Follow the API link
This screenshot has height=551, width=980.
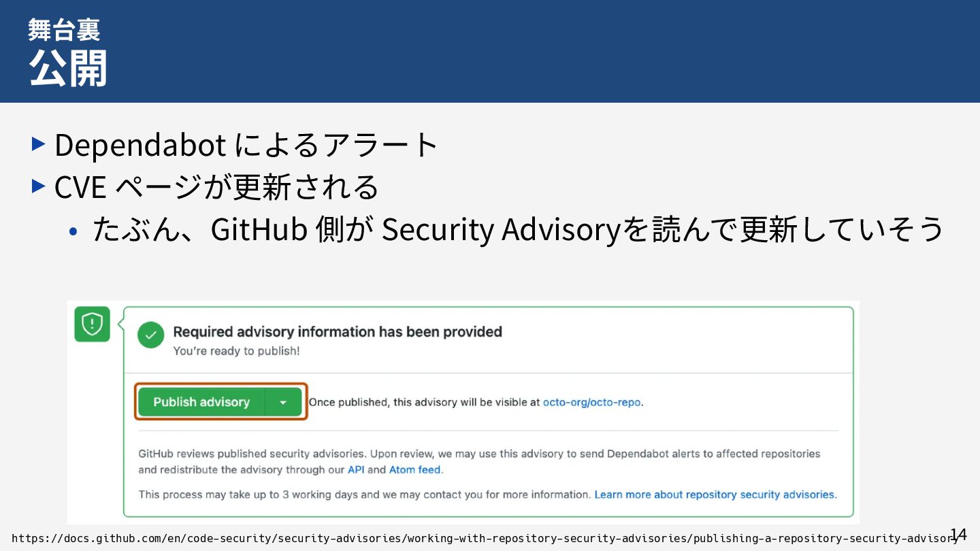pyautogui.click(x=356, y=469)
